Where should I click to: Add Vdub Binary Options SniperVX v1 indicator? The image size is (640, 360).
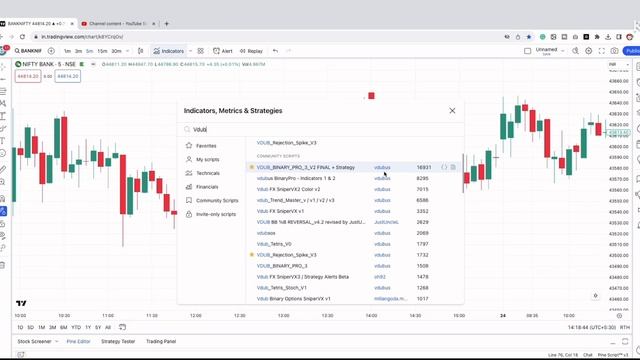[x=294, y=299]
